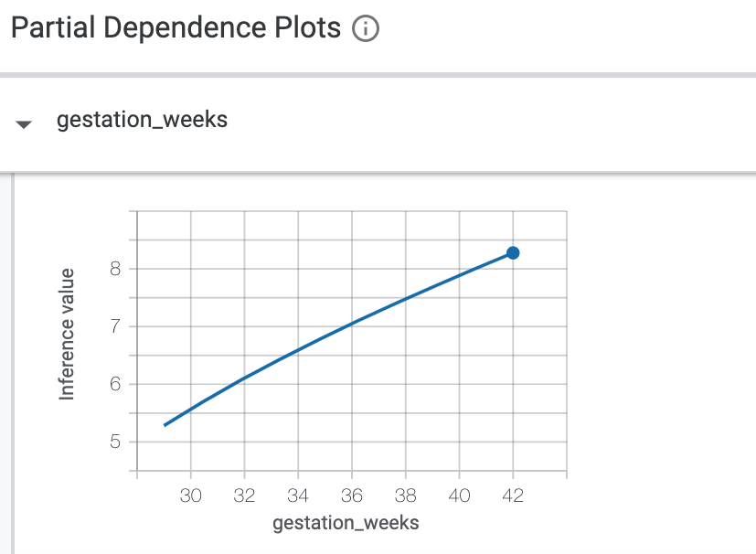This screenshot has width=756, height=554.
Task: Click the x-axis tick label 42
Action: click(513, 495)
